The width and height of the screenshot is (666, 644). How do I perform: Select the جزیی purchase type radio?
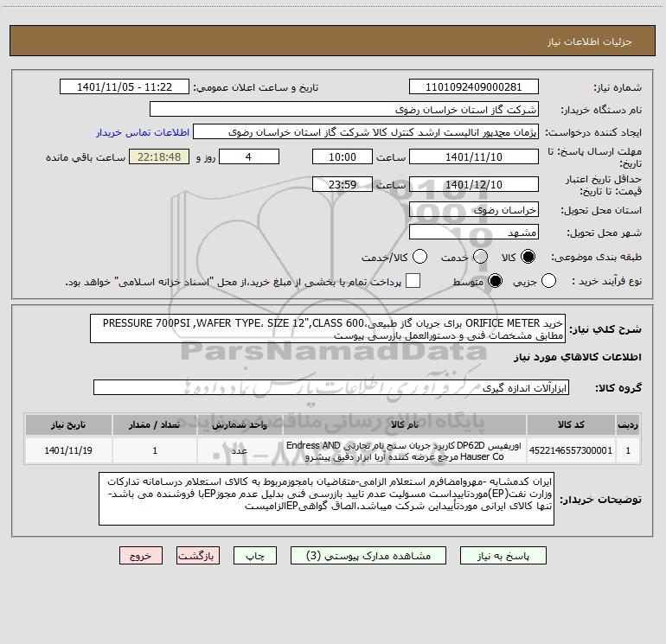(x=548, y=281)
